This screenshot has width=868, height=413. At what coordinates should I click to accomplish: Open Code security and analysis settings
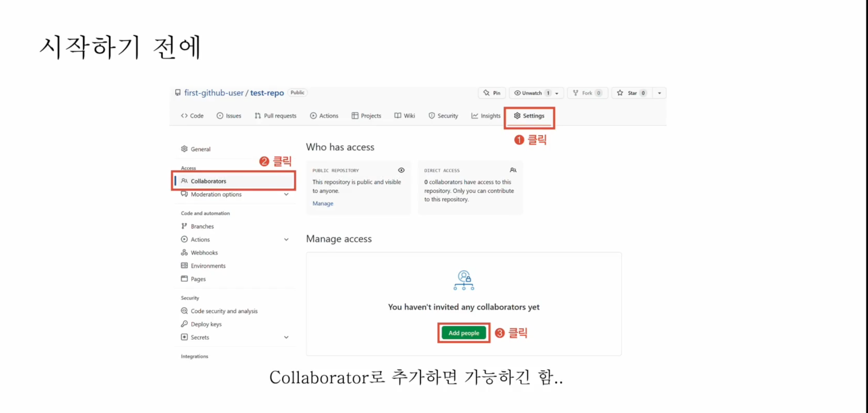(x=224, y=311)
